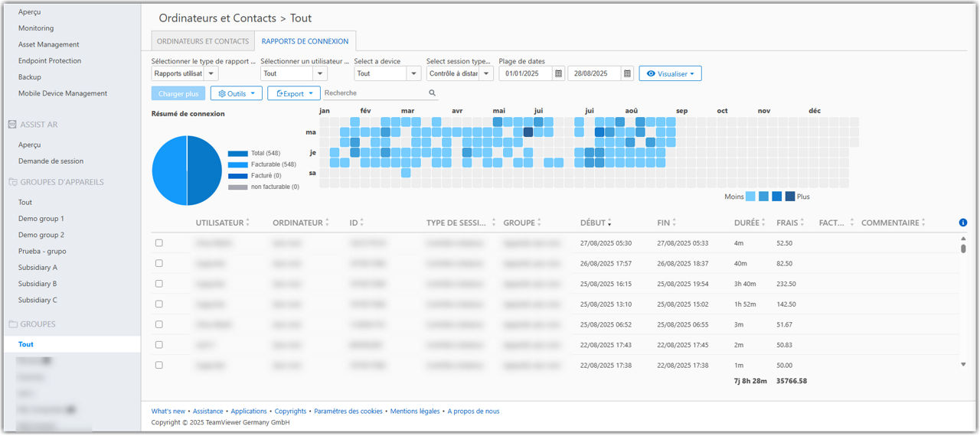Click into the Recherche search field
The image size is (980, 436).
click(x=375, y=93)
